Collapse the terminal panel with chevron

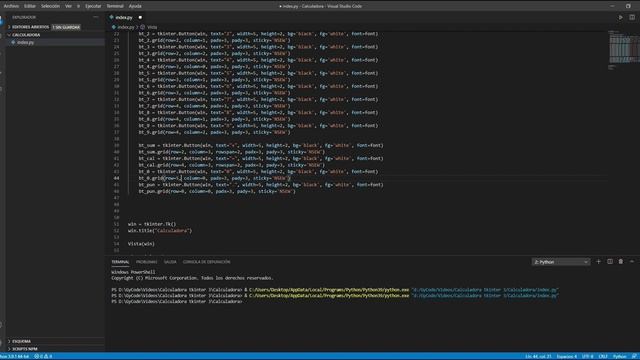pos(632,262)
